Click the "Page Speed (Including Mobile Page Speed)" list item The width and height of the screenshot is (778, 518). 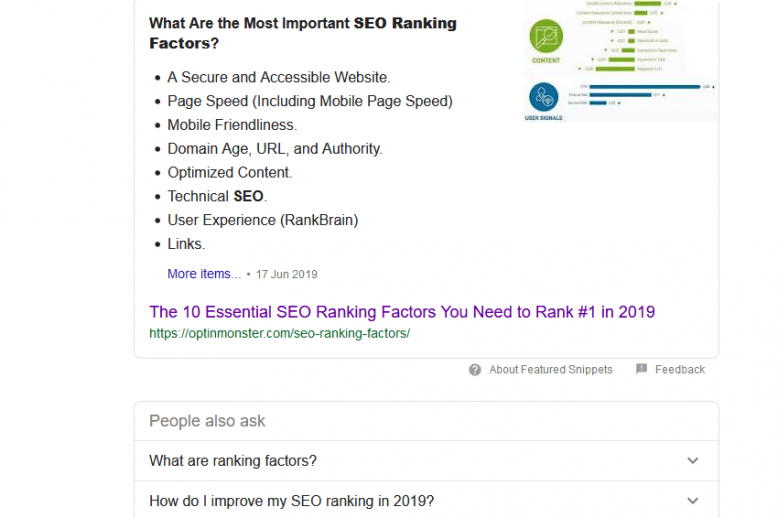[x=310, y=101]
